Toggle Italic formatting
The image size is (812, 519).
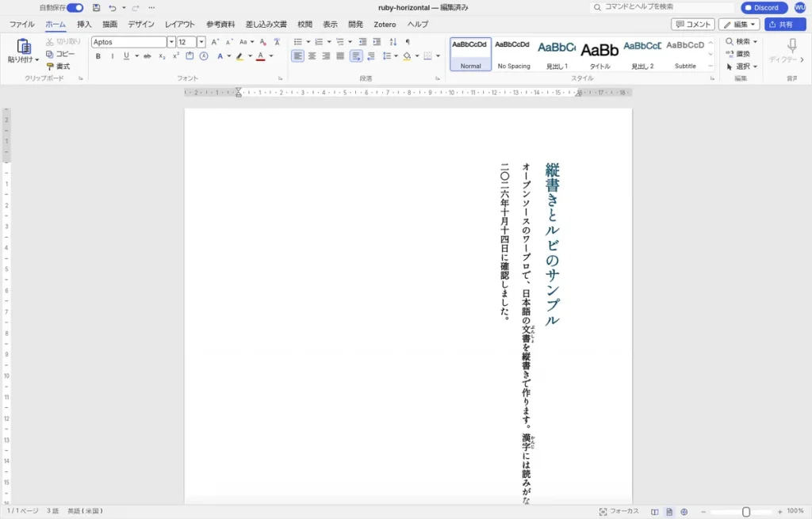tap(113, 56)
